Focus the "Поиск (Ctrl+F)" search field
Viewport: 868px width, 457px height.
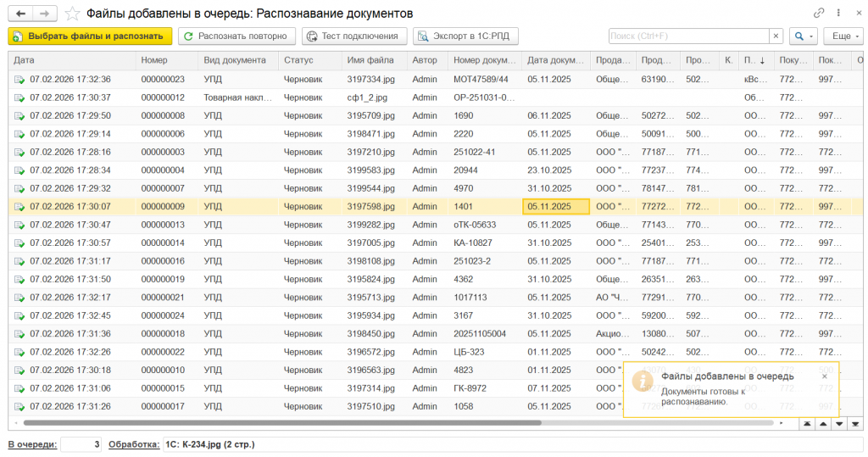(687, 36)
